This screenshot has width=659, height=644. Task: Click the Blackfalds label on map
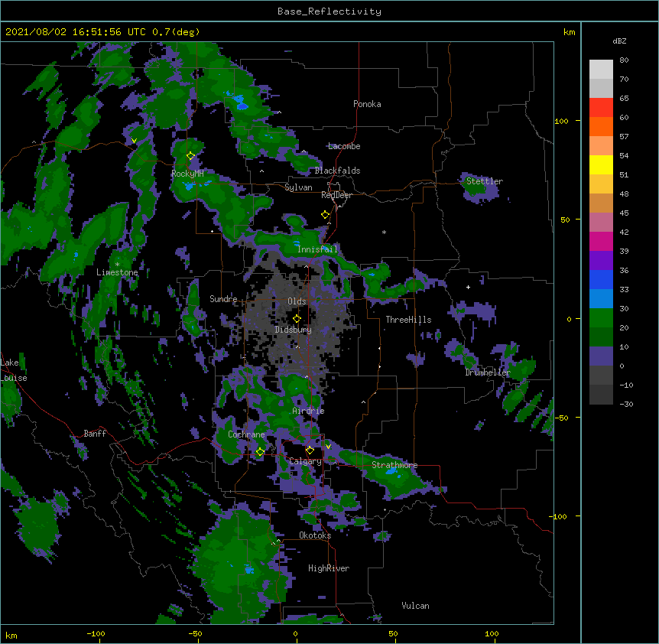[337, 171]
